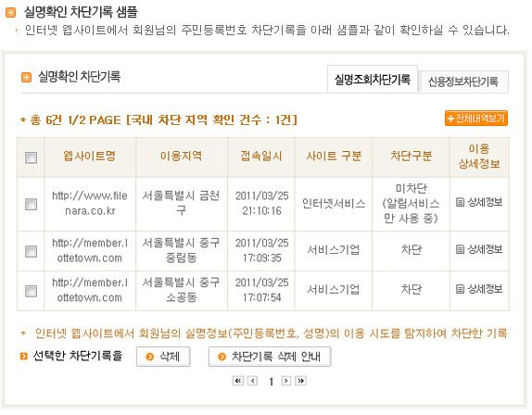
Task: Click the detail document icon in 소공동 row
Action: 460,289
